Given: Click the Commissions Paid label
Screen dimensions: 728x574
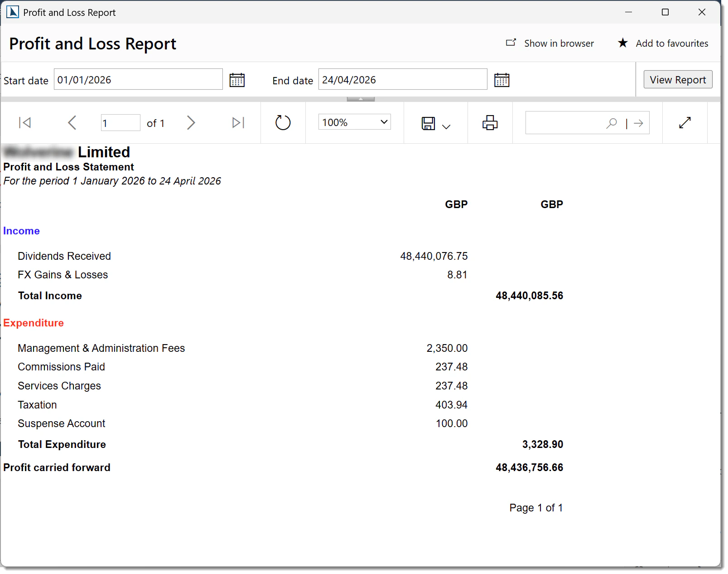Looking at the screenshot, I should pos(61,367).
